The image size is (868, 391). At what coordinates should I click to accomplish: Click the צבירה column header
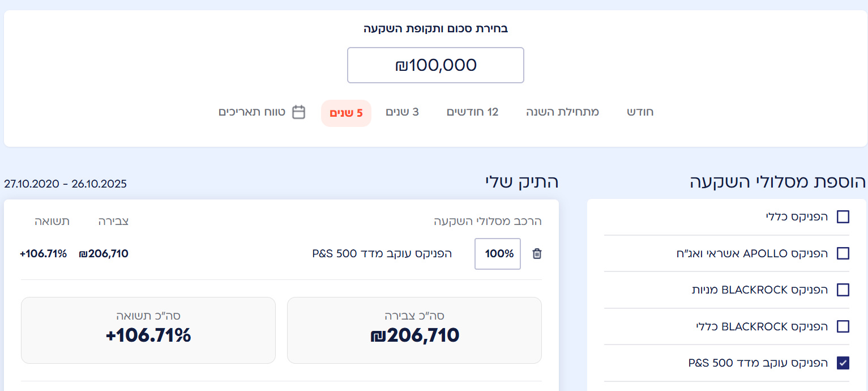(x=114, y=222)
